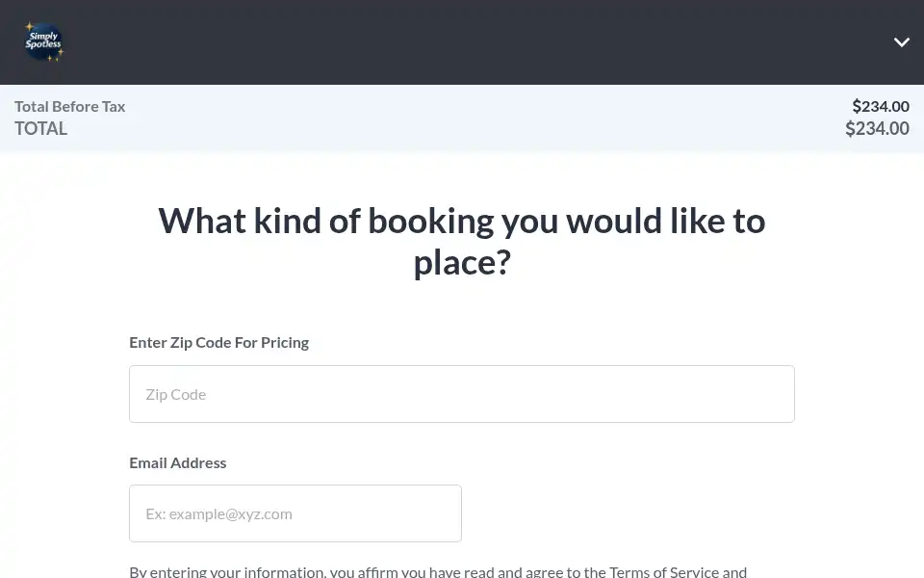924x578 pixels.
Task: Open the Terms of Service link
Action: 663,571
